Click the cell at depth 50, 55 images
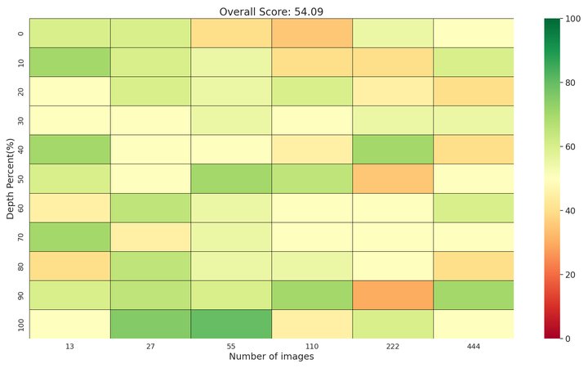This screenshot has width=588, height=368. (230, 178)
